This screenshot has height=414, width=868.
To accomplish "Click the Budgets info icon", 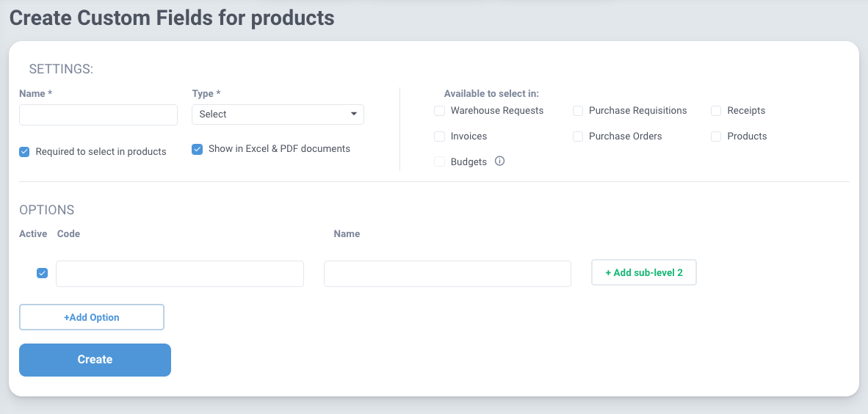I will tap(499, 161).
